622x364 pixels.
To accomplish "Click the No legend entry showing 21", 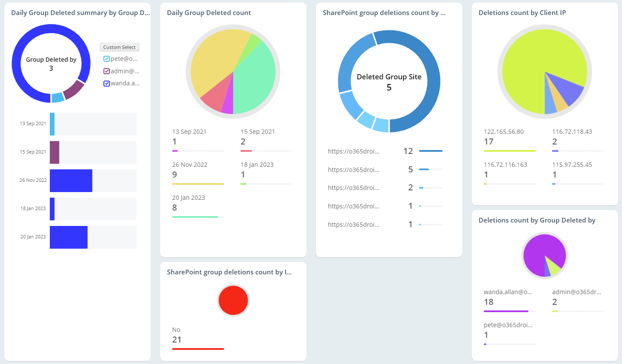I will tap(176, 334).
